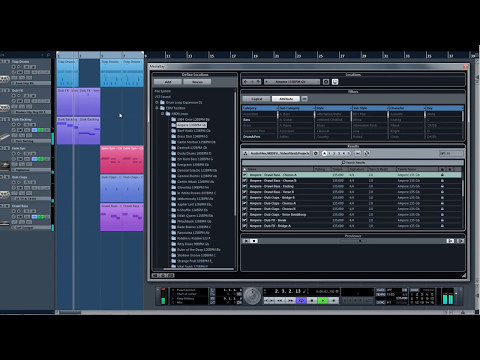Go forward in MediaBay location history
This screenshot has height=360, width=480.
tap(252, 82)
